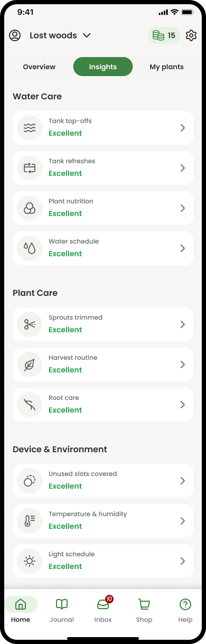Tap the Tank top-offs wave icon
This screenshot has width=206, height=644.
30,127
